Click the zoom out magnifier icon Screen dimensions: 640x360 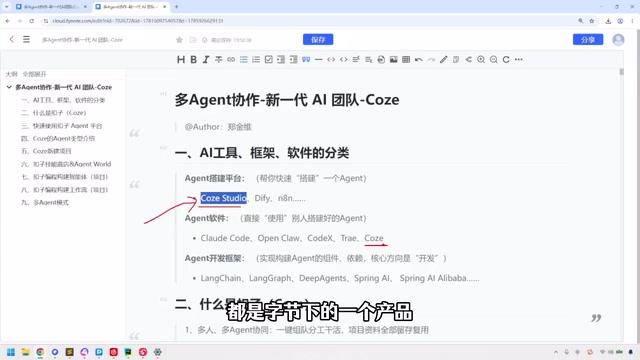[493, 60]
